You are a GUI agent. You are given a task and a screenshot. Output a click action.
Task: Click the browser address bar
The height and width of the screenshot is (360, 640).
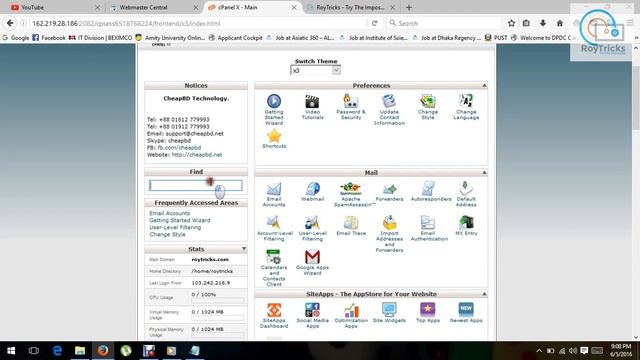[196, 23]
